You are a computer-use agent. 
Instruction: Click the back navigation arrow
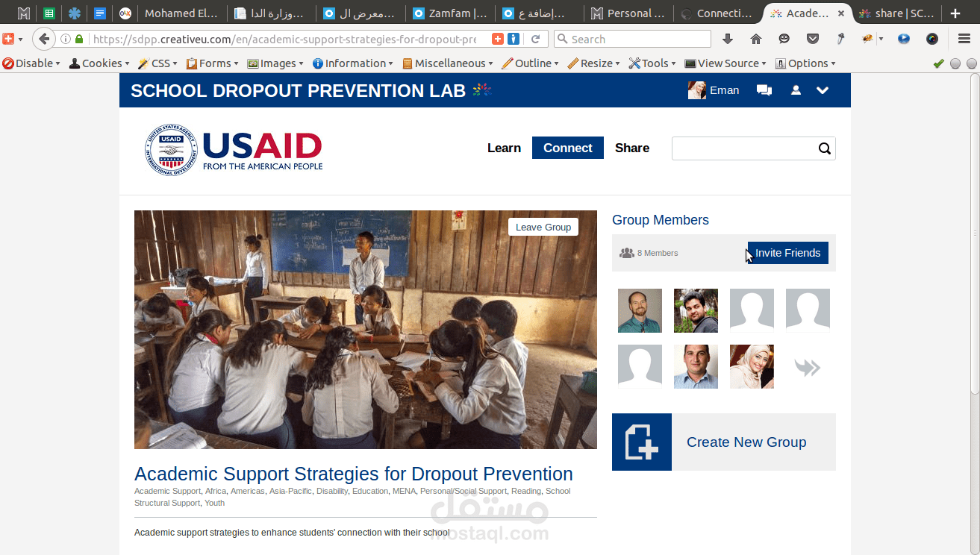(x=45, y=39)
